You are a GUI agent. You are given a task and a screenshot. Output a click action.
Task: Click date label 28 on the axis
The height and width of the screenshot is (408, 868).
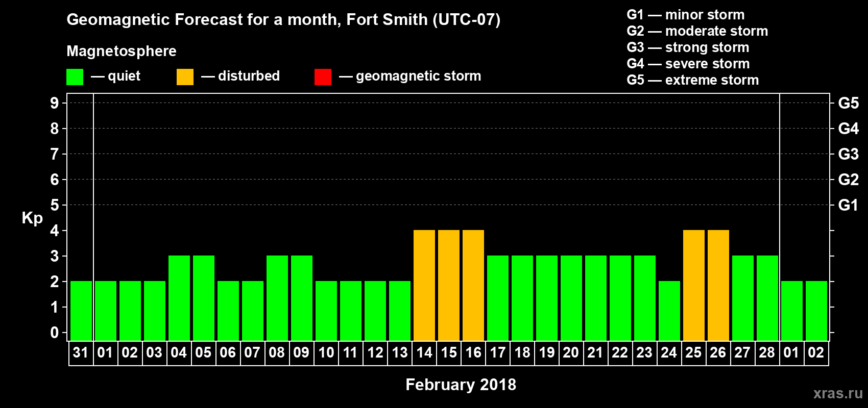pos(767,353)
